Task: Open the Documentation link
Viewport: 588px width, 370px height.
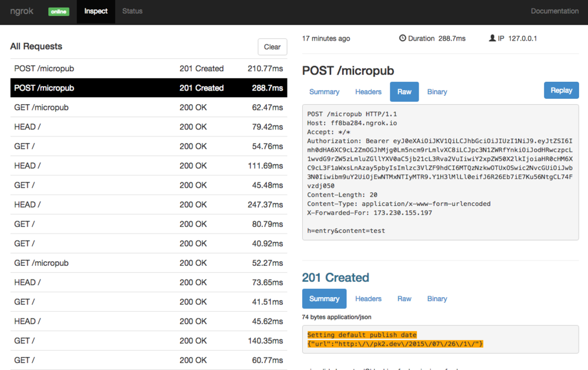Action: point(554,11)
